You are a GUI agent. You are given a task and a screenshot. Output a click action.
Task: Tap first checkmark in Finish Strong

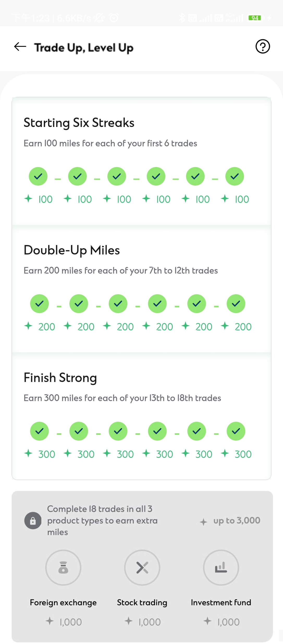click(x=39, y=431)
